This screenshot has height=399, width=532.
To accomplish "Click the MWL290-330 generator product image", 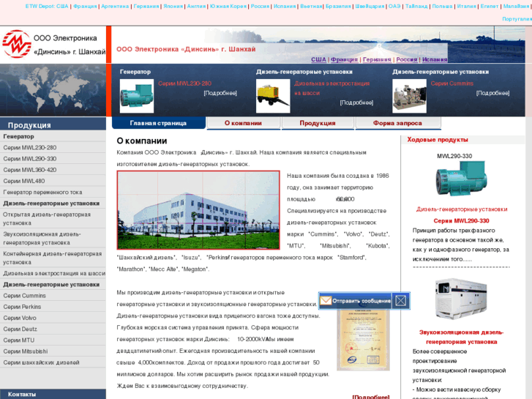I will click(x=461, y=179).
